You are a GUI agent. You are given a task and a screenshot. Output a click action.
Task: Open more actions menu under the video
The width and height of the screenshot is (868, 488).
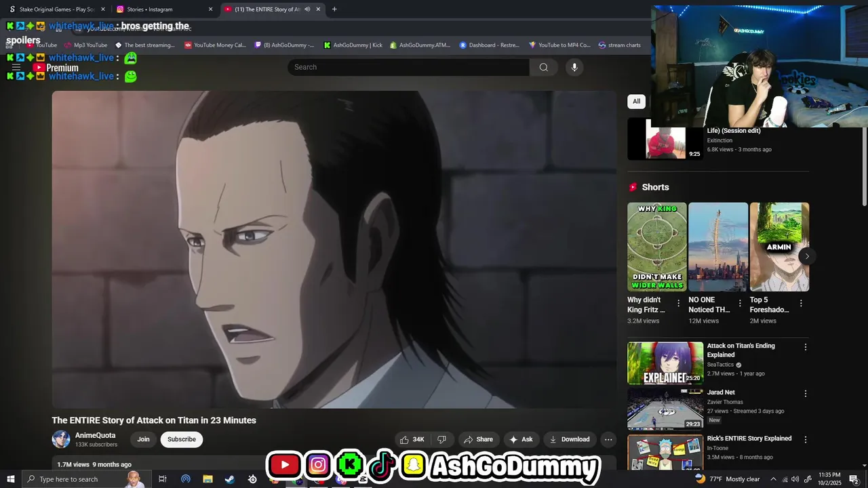pos(608,439)
